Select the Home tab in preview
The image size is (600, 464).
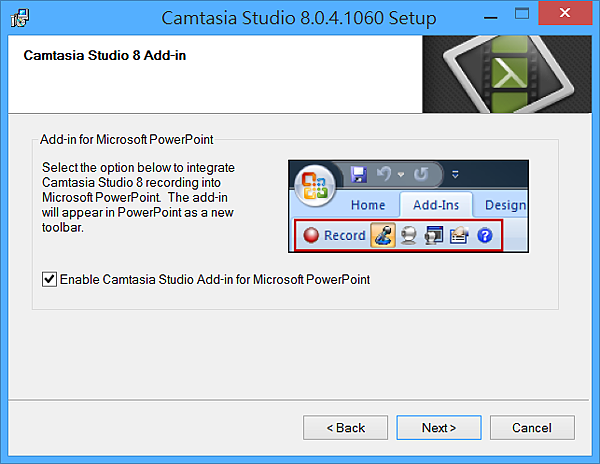coord(368,205)
